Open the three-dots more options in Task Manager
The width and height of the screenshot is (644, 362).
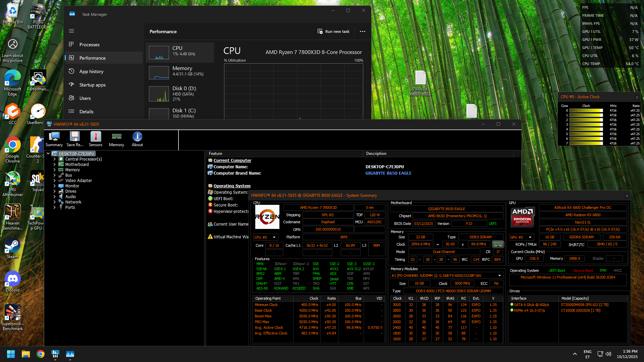363,32
